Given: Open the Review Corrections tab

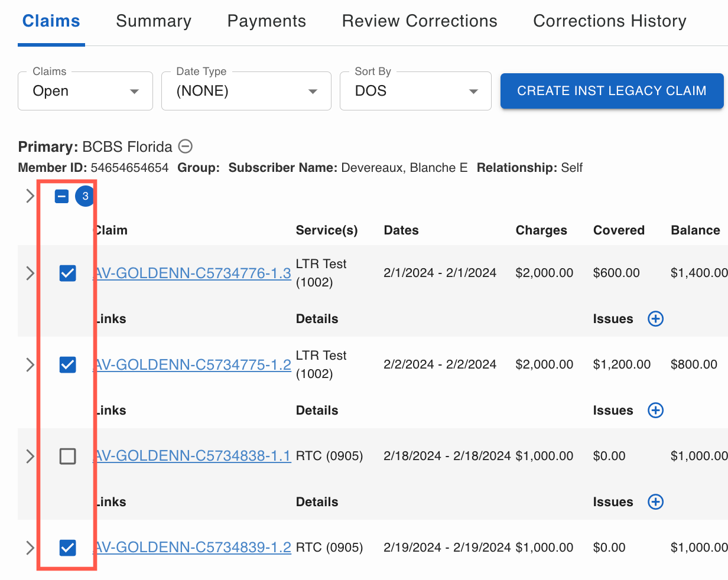Looking at the screenshot, I should pyautogui.click(x=420, y=21).
